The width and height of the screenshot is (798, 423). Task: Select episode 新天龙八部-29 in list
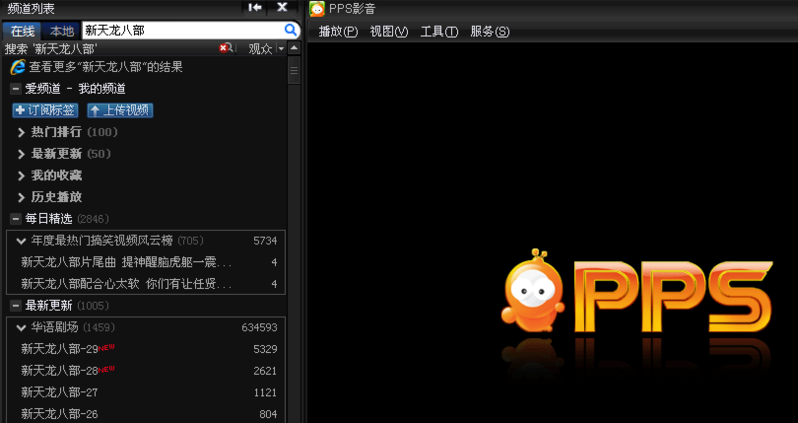[x=60, y=349]
